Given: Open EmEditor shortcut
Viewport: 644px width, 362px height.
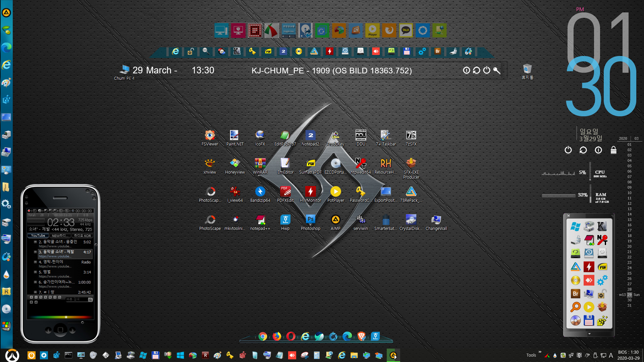Looking at the screenshot, I should point(285,166).
